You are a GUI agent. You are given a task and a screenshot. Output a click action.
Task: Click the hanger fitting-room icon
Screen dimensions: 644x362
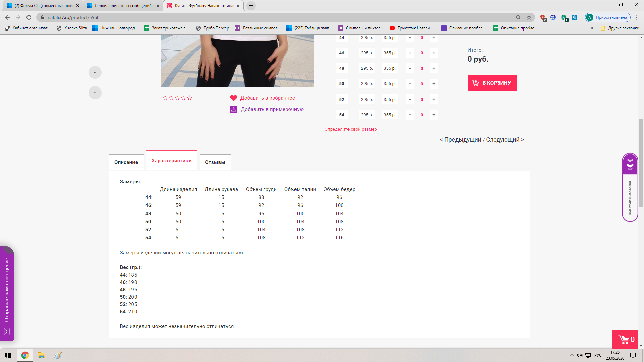(x=234, y=109)
